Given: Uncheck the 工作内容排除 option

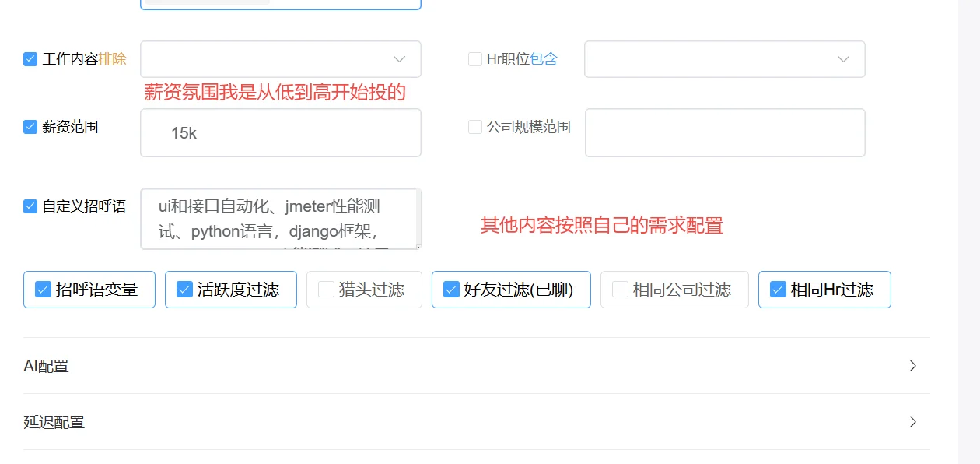Looking at the screenshot, I should pyautogui.click(x=30, y=58).
